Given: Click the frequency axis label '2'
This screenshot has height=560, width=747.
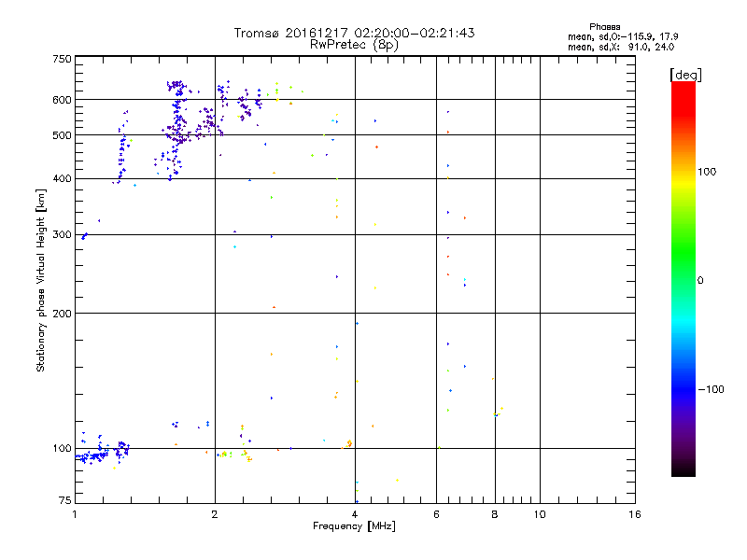Looking at the screenshot, I should [x=215, y=514].
